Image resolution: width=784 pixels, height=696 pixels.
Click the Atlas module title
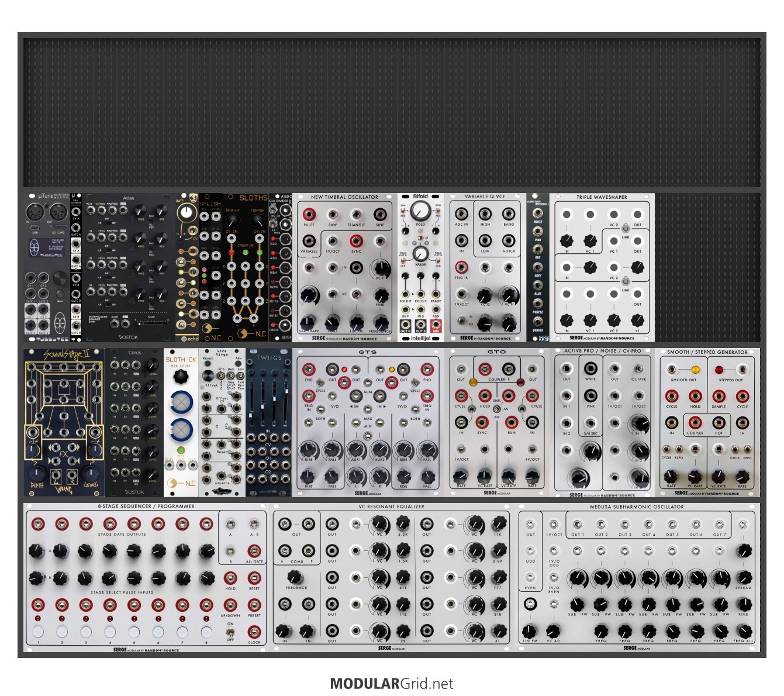(x=129, y=198)
